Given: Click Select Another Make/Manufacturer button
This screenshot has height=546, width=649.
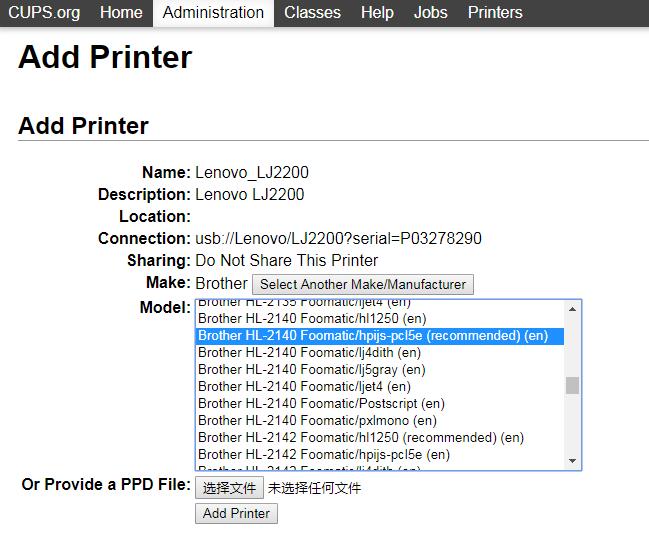Looking at the screenshot, I should click(x=363, y=284).
